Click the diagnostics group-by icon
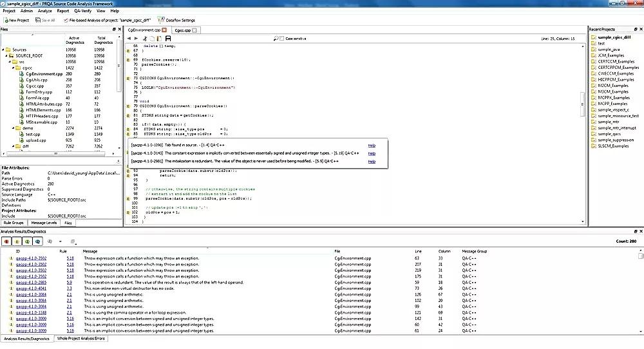Viewport: 644px width, 349px height. pyautogui.click(x=50, y=241)
